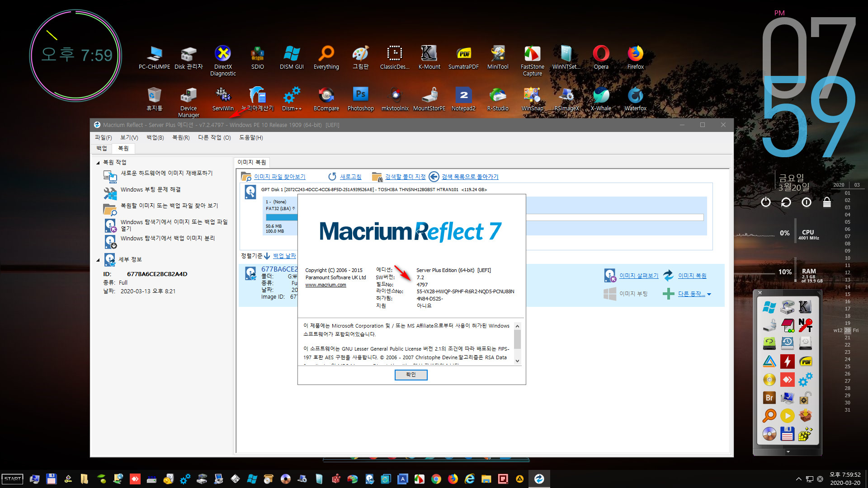
Task: Click 이미지 살펴보기 link
Action: (638, 276)
